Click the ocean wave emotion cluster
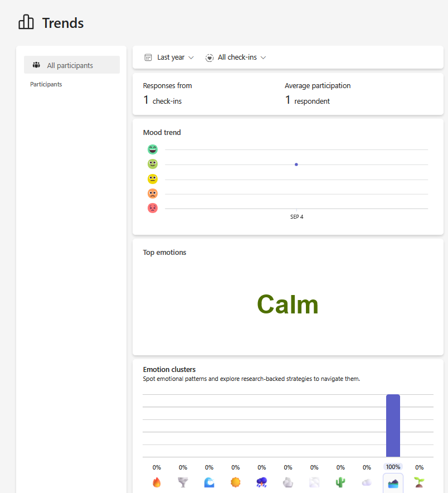This screenshot has width=448, height=493. click(209, 482)
